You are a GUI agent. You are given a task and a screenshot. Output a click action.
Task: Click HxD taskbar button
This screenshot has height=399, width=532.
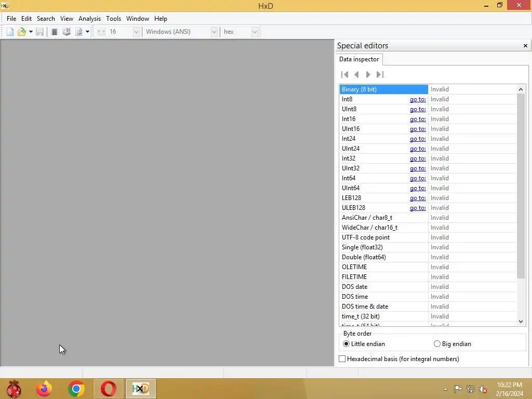pyautogui.click(x=140, y=389)
